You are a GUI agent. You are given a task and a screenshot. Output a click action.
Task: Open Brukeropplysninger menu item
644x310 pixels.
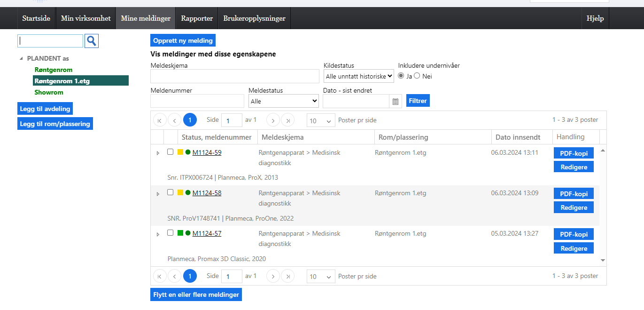[x=254, y=18]
